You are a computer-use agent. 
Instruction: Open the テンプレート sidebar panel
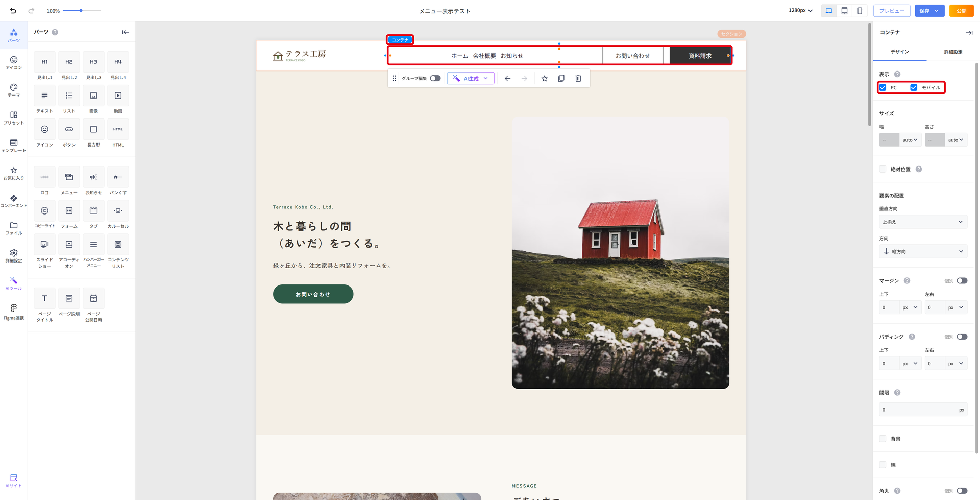pos(14,146)
